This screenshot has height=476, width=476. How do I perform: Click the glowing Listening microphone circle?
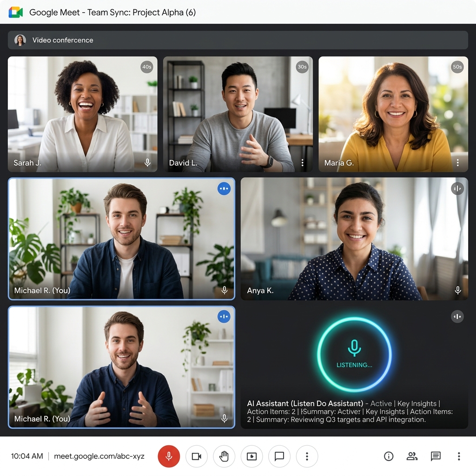354,354
